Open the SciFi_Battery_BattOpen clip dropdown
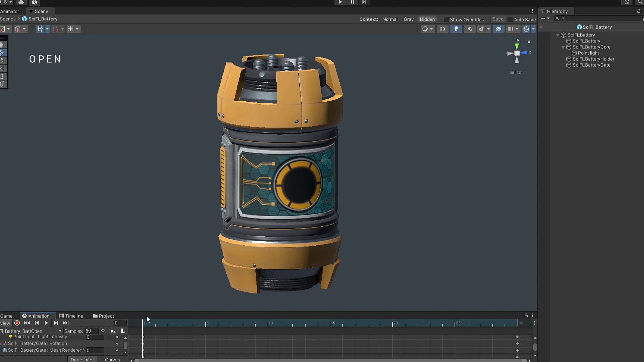The image size is (644, 362). [x=31, y=331]
